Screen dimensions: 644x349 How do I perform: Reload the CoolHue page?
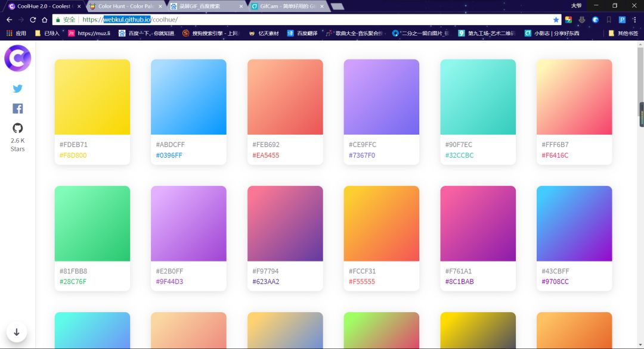coord(33,20)
